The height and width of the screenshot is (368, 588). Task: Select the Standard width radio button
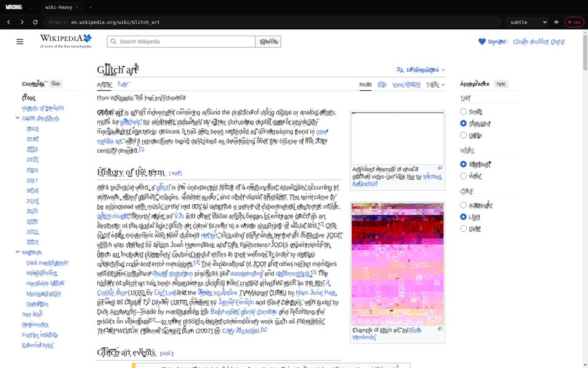tap(463, 164)
